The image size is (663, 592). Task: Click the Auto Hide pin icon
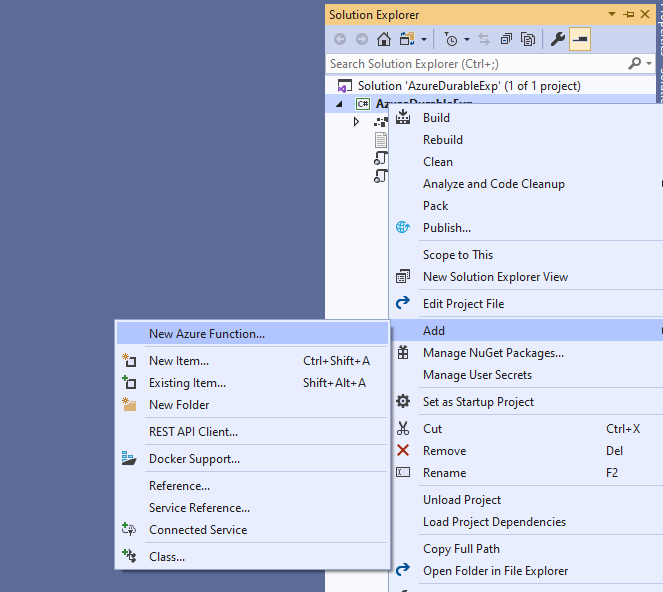tap(628, 14)
